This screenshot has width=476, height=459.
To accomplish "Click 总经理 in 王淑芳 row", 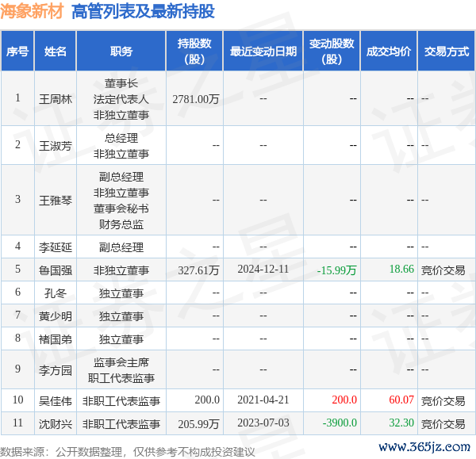I will tap(121, 138).
